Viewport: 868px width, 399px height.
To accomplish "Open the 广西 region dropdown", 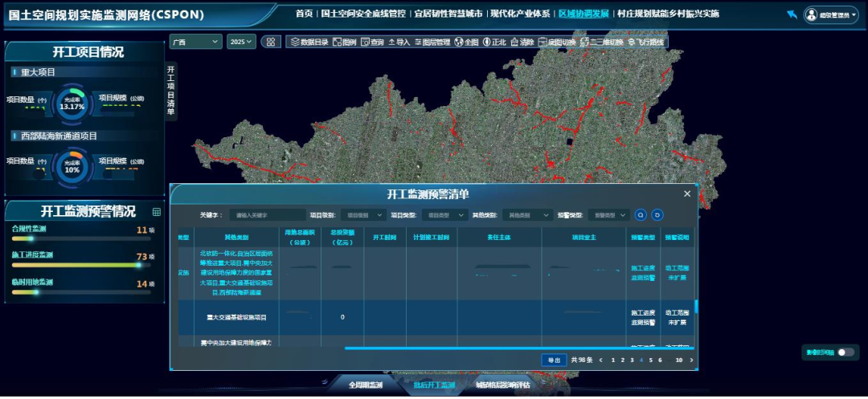I will (196, 42).
